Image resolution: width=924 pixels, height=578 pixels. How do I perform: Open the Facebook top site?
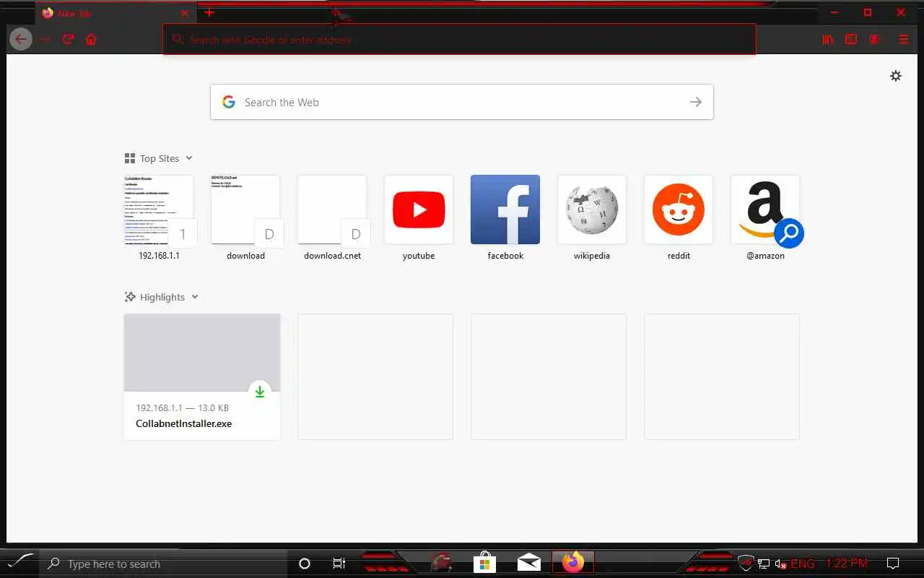click(x=505, y=217)
